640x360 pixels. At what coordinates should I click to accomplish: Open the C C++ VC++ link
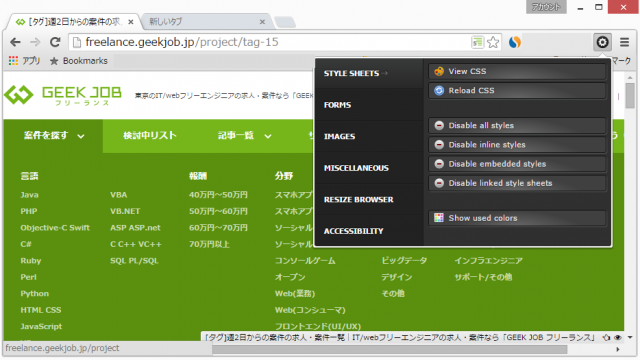136,244
